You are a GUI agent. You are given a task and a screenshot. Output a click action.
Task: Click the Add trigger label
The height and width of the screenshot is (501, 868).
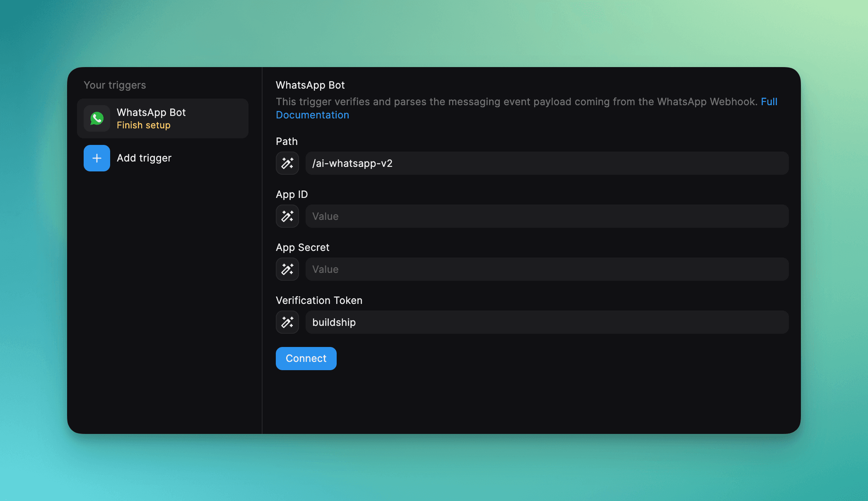tap(144, 158)
